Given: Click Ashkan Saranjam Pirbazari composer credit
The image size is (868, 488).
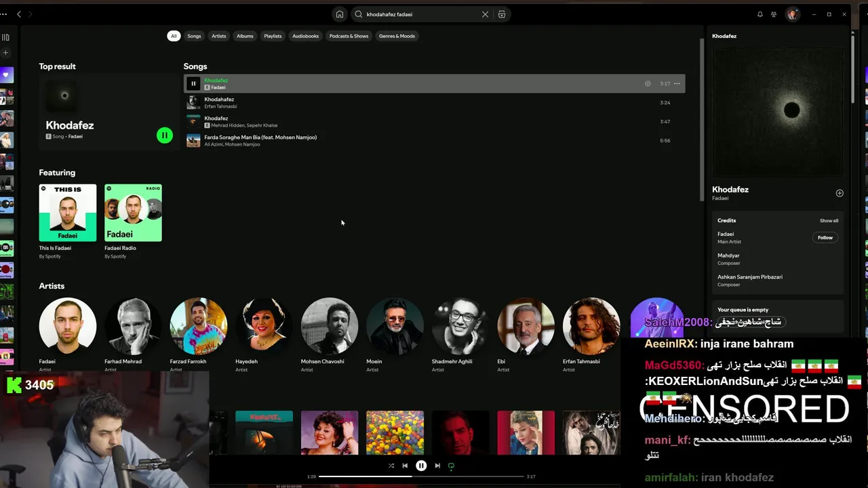Looking at the screenshot, I should click(750, 277).
